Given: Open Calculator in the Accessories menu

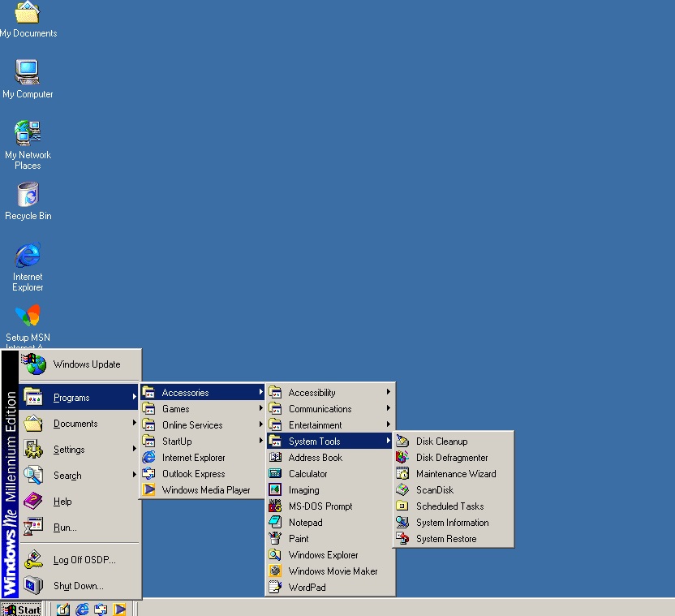Looking at the screenshot, I should point(307,474).
